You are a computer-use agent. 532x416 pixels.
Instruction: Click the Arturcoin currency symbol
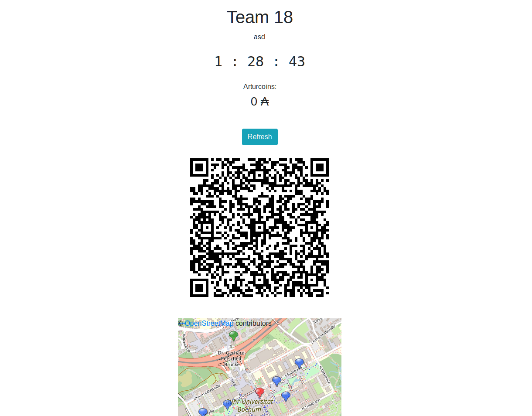click(x=265, y=102)
